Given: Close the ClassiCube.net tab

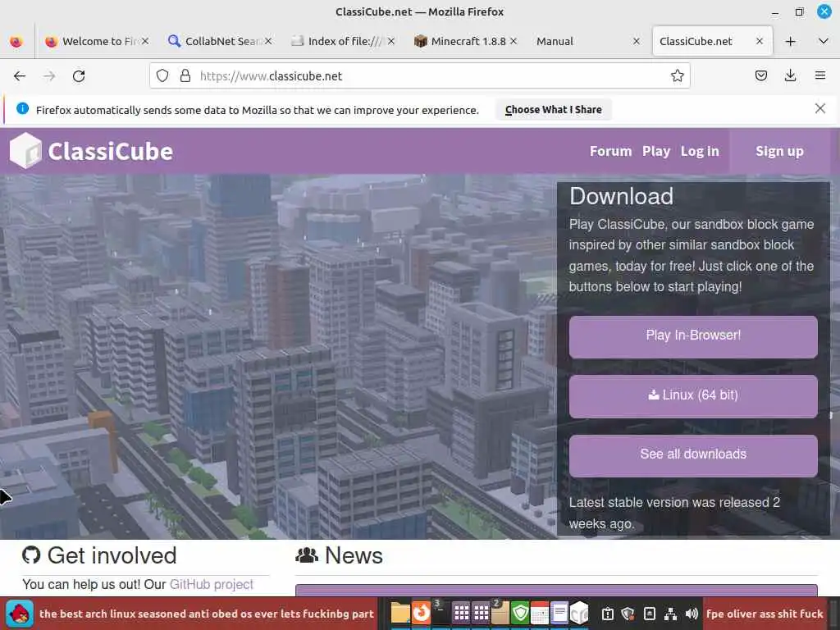Looking at the screenshot, I should pyautogui.click(x=759, y=41).
